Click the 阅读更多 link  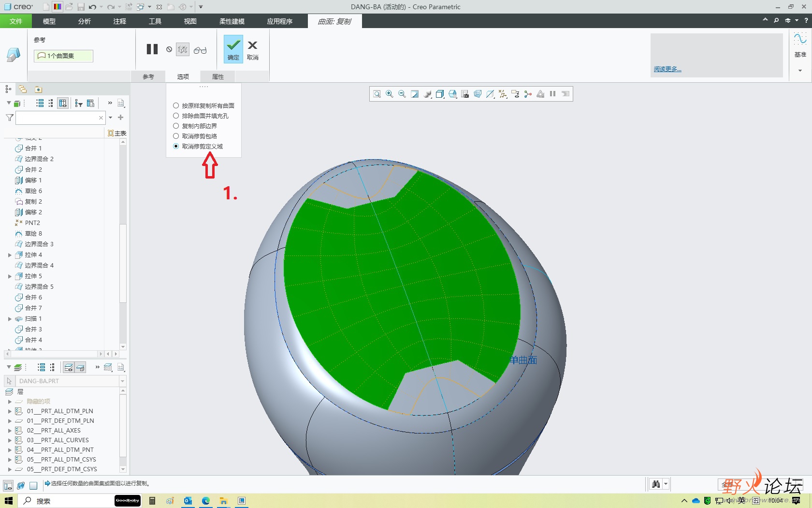(x=667, y=69)
